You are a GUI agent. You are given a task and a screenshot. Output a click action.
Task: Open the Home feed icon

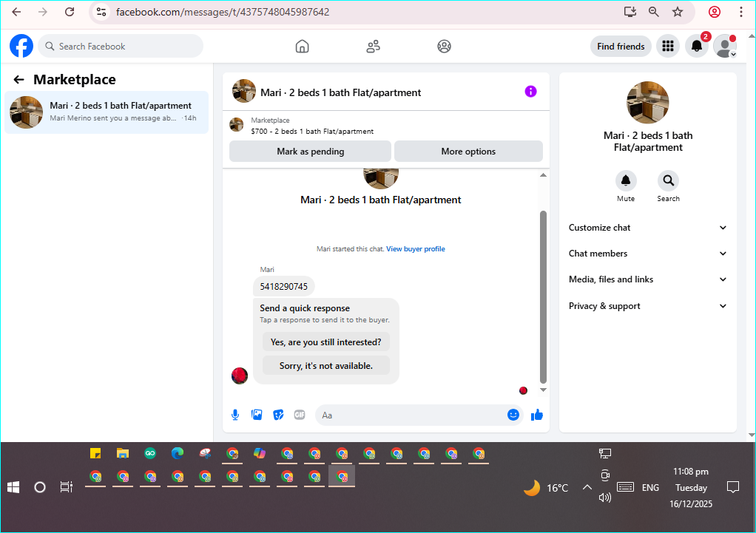[x=303, y=47]
